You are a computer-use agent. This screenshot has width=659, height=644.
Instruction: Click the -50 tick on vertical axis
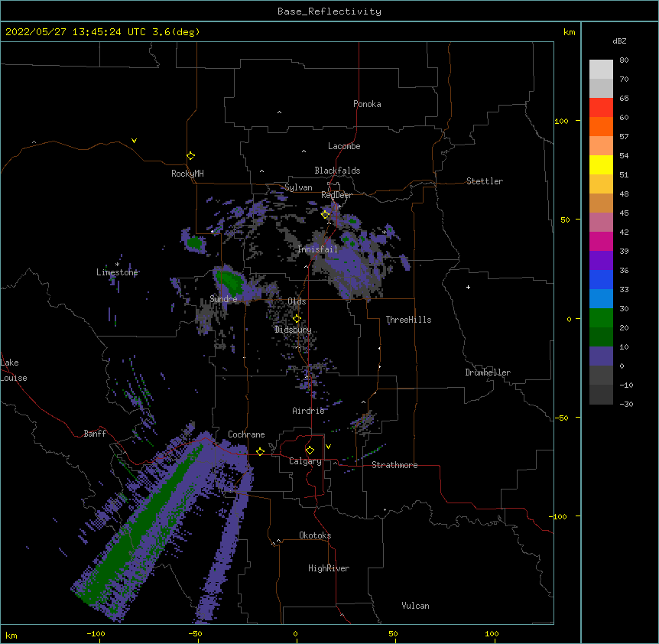[x=561, y=418]
